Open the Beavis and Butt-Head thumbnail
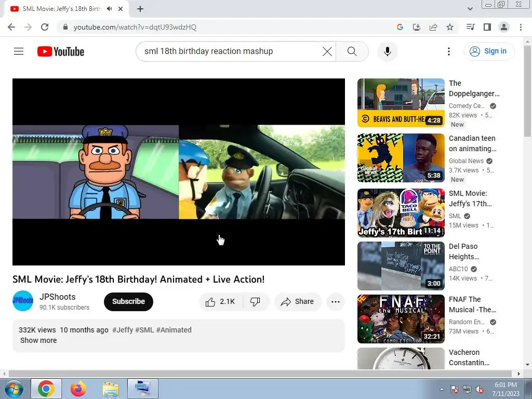 [x=401, y=103]
